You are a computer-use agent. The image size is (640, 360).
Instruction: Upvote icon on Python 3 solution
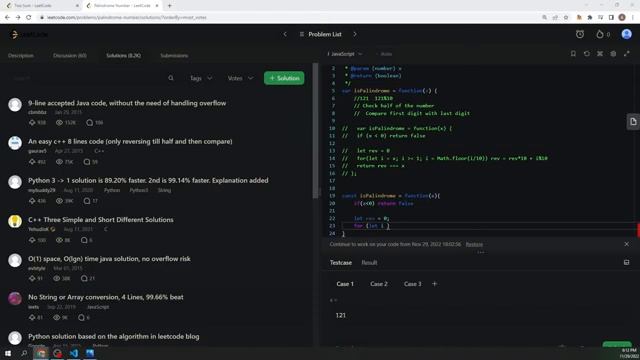point(32,201)
